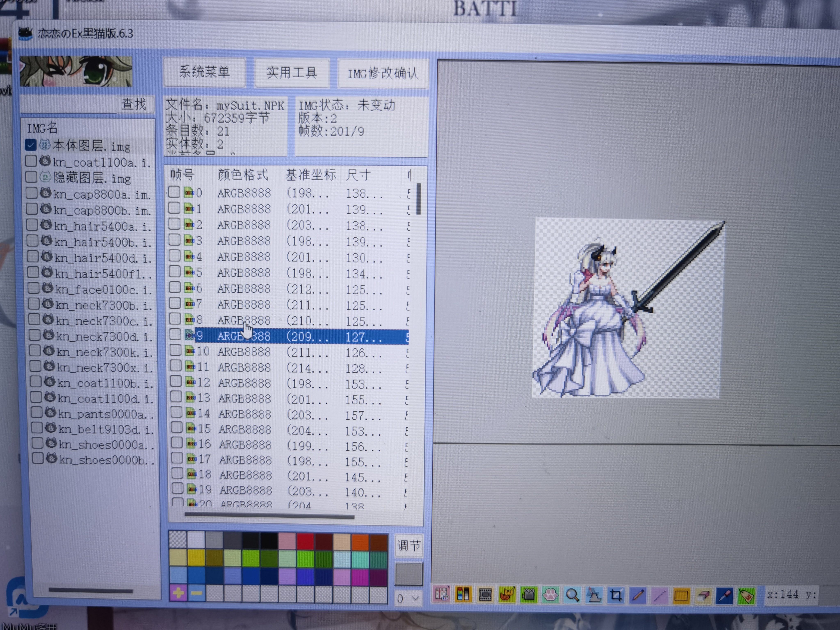Click the frame list vertical scrollbar

tap(419, 199)
